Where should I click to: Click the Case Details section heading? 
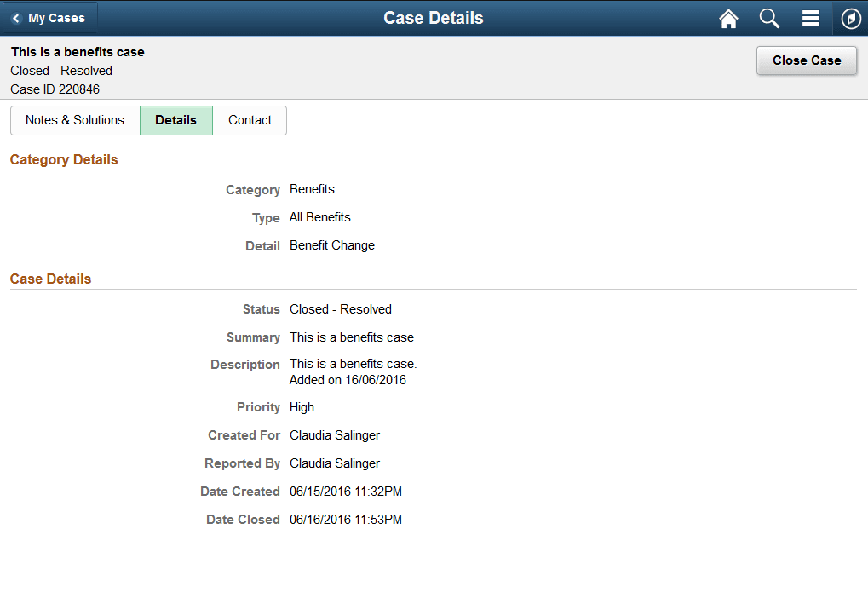(x=50, y=279)
